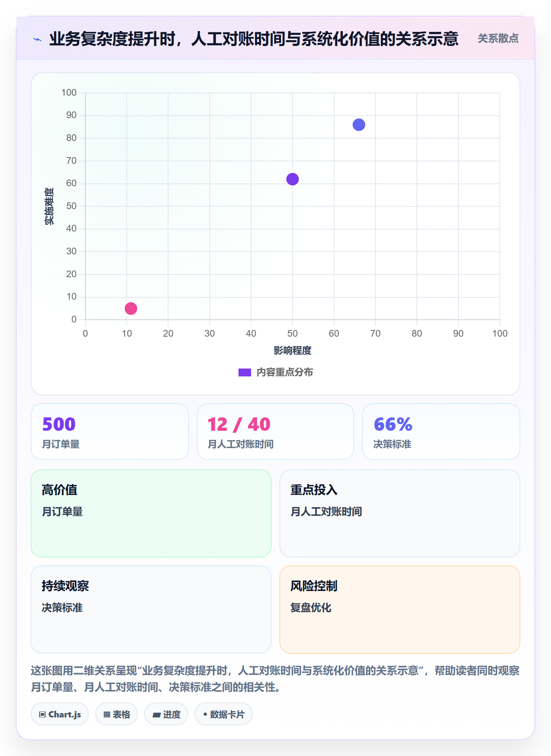The width and height of the screenshot is (551, 756).
Task: Select the 高价值 quadrant card
Action: click(x=151, y=513)
